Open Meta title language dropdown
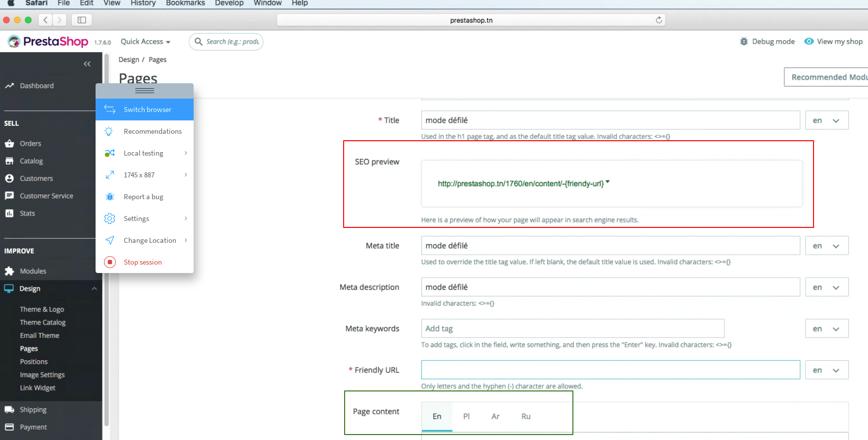868x440 pixels. coord(827,246)
